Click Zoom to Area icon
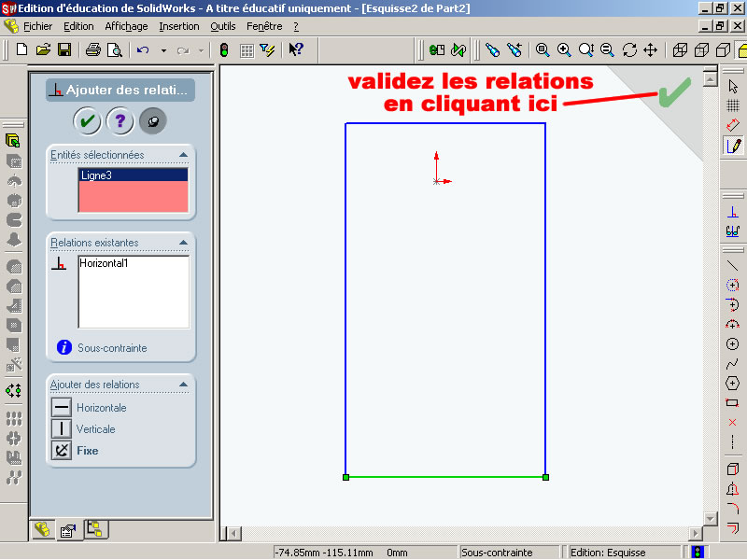Viewport: 747px width, 560px height. click(564, 49)
